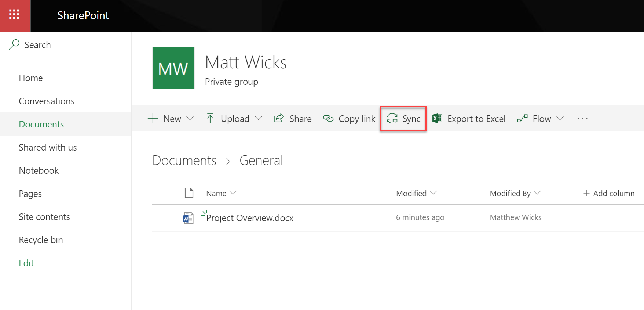Click the Sync toolbar button
The image size is (644, 310).
pos(403,119)
